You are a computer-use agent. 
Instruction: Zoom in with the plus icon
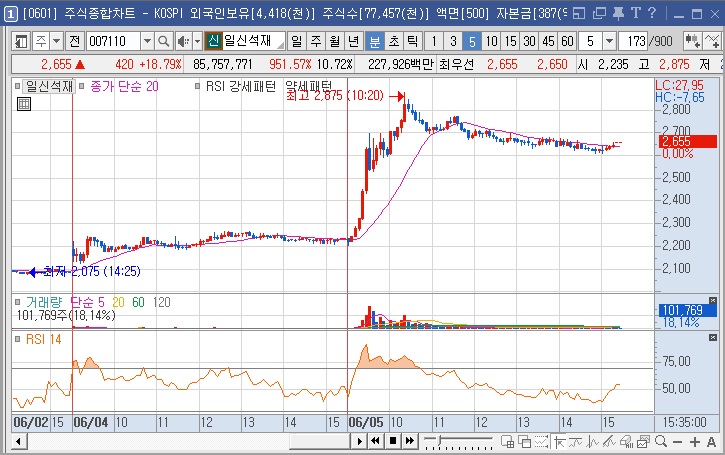(694, 442)
